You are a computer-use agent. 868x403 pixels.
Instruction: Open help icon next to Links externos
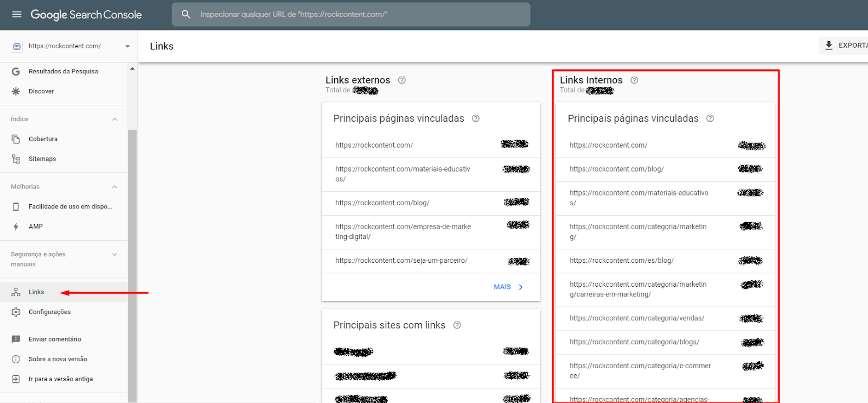[402, 80]
